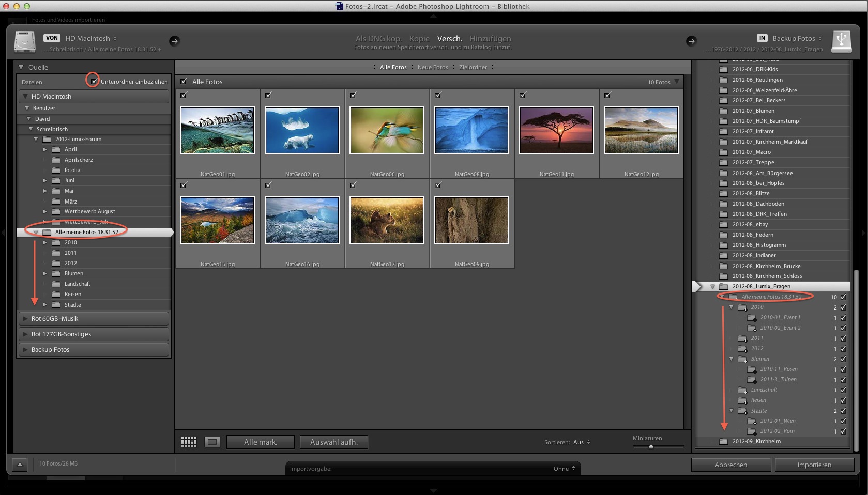Open the Importvorgabe preset dropdown
Image resolution: width=868 pixels, height=495 pixels.
tap(564, 469)
